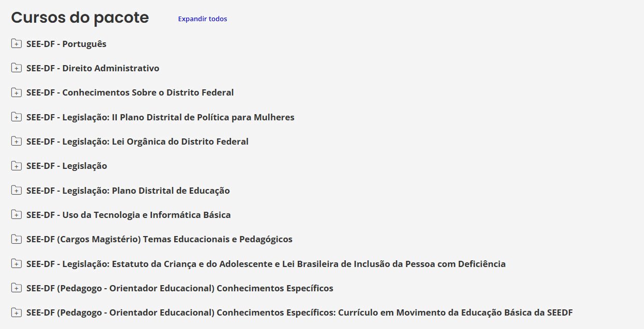644x329 pixels.
Task: Open Conhecimentos Sobre o Distrito Federal course
Action: click(x=130, y=93)
